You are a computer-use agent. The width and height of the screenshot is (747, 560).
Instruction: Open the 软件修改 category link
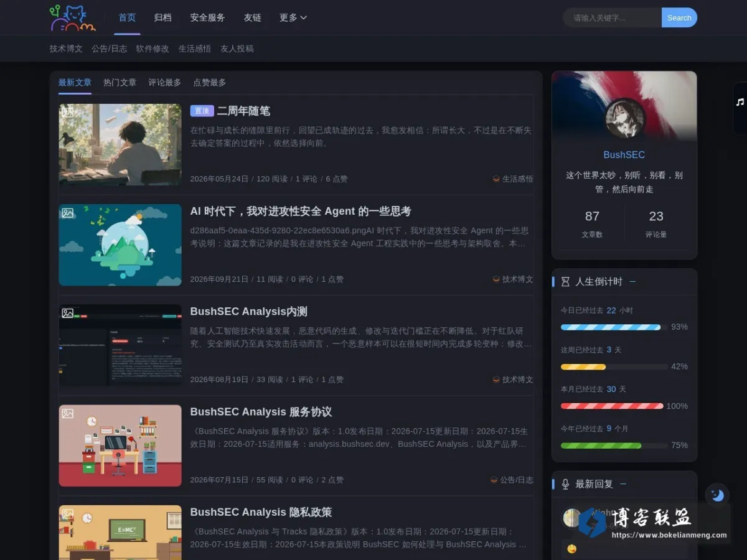[x=153, y=49]
